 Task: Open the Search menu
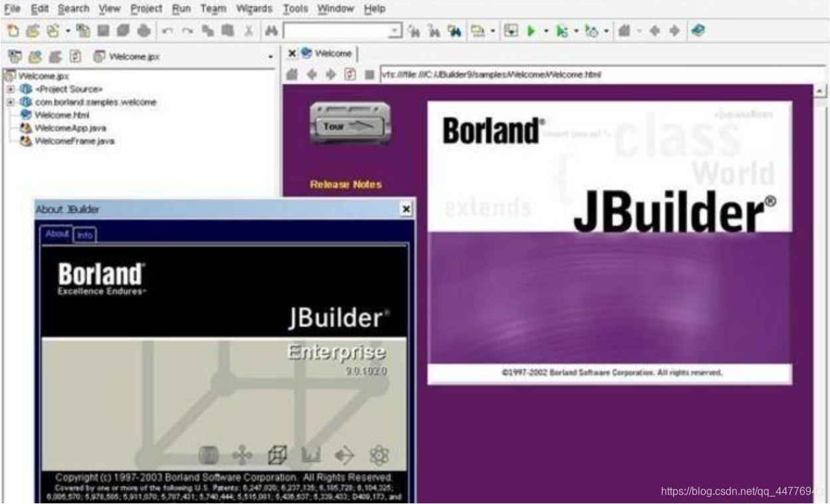73,9
